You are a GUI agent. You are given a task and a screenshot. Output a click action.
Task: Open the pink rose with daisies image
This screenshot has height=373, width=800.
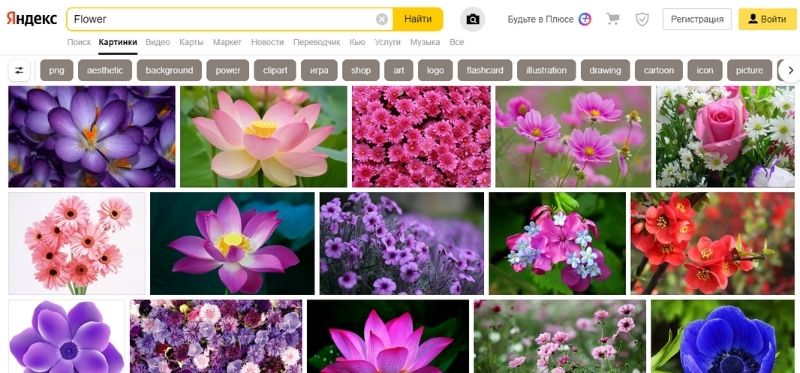tap(725, 136)
